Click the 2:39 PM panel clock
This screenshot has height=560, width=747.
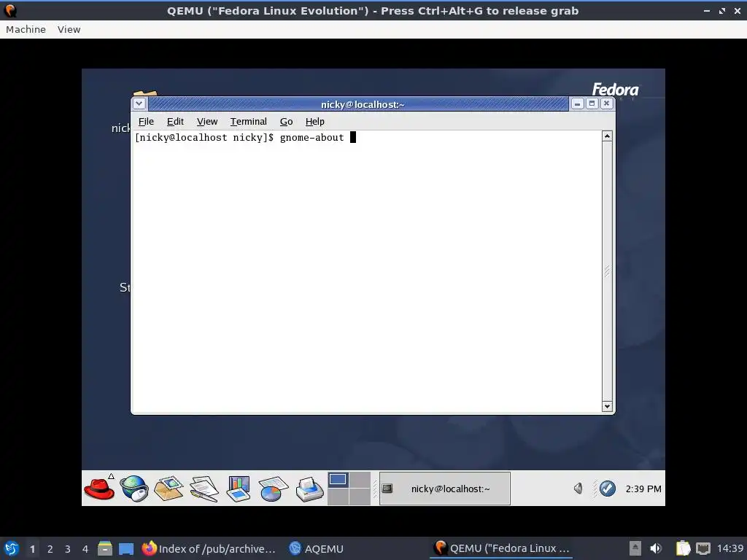pyautogui.click(x=643, y=489)
